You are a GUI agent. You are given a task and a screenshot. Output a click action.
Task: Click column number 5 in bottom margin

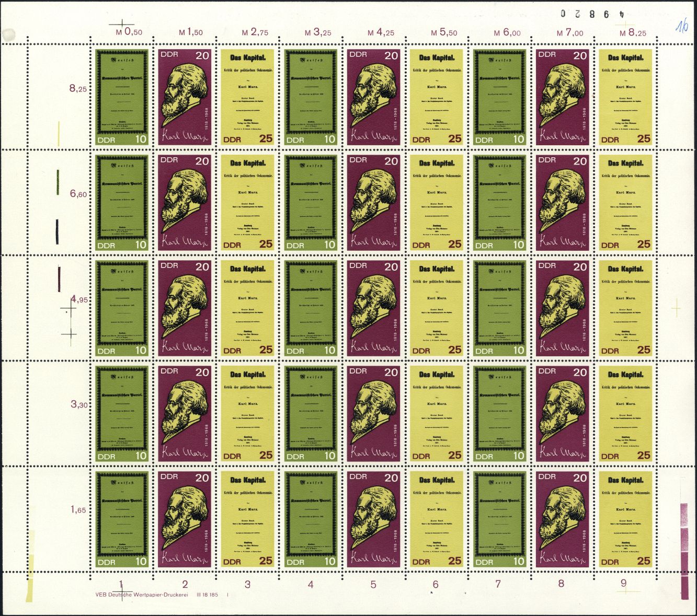pyautogui.click(x=373, y=584)
